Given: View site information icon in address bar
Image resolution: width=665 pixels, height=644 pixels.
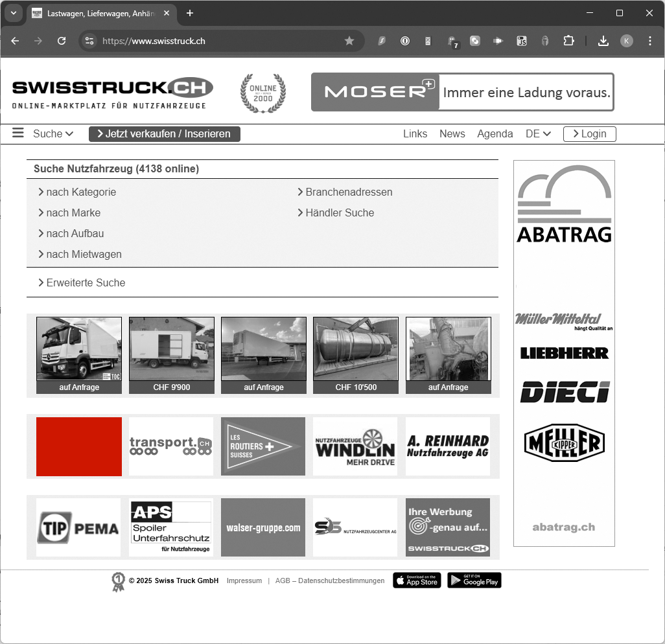Looking at the screenshot, I should pyautogui.click(x=89, y=41).
